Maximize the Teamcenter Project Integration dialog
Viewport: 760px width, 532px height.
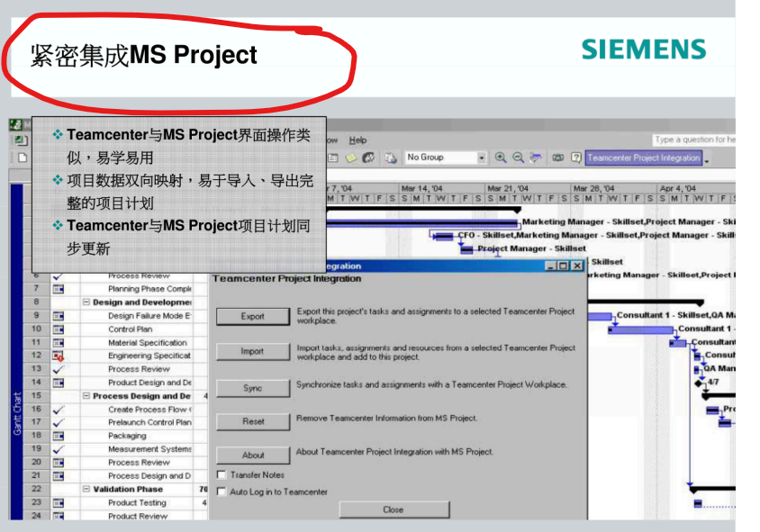[563, 266]
